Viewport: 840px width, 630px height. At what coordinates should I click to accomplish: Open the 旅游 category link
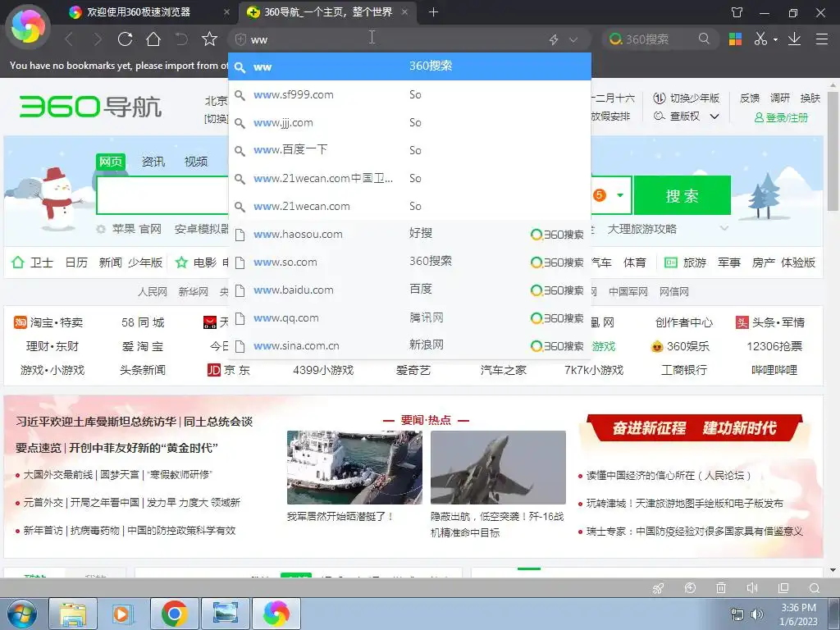pyautogui.click(x=686, y=262)
